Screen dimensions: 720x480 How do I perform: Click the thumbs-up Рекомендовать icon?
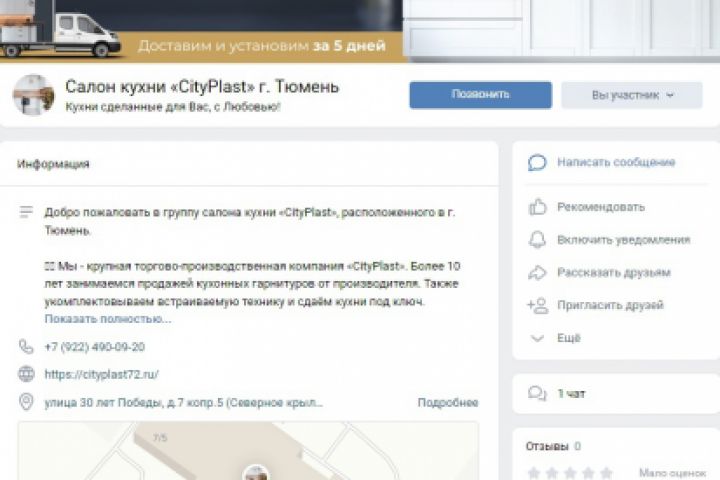537,207
